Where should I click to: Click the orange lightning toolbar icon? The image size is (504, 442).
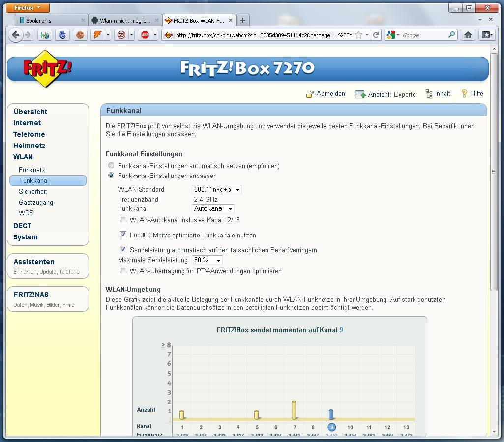[x=97, y=35]
